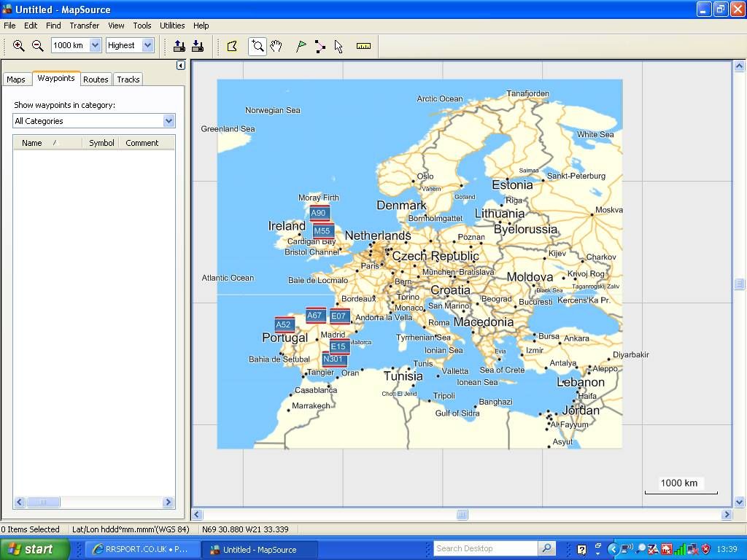747x560 pixels.
Task: Click the Madrid label on map
Action: coord(333,335)
